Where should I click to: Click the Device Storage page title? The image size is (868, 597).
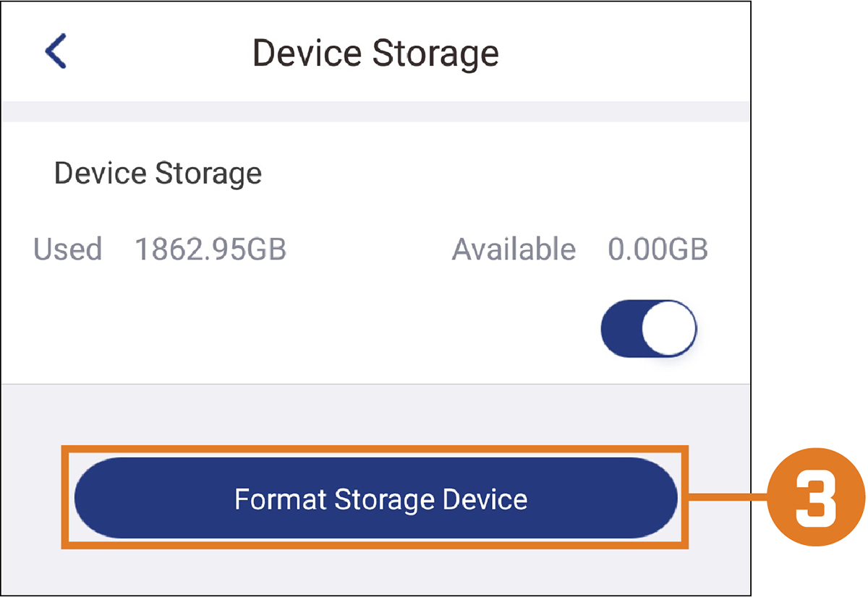(375, 53)
